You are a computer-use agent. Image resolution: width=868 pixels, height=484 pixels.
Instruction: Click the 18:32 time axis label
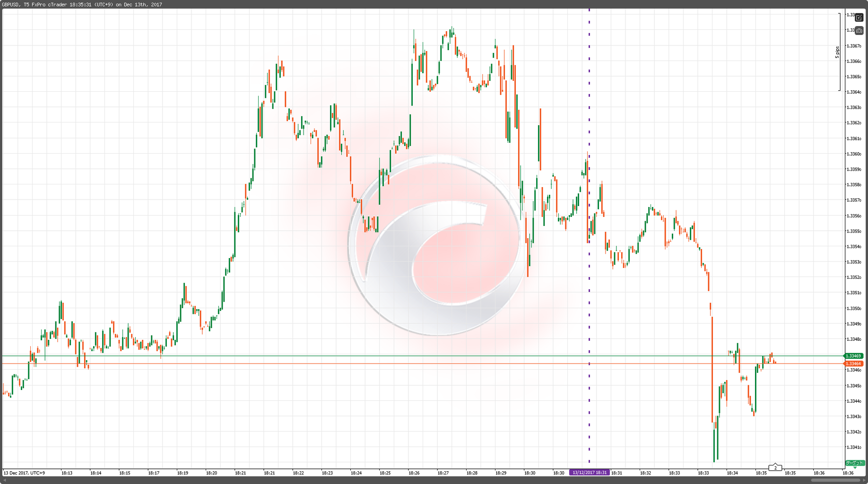[645, 473]
